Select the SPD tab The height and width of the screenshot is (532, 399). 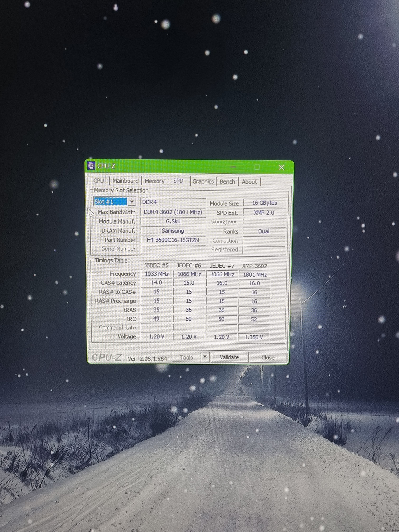point(178,181)
